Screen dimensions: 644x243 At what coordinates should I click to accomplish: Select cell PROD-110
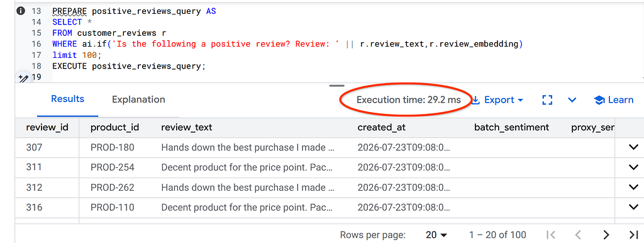[112, 208]
